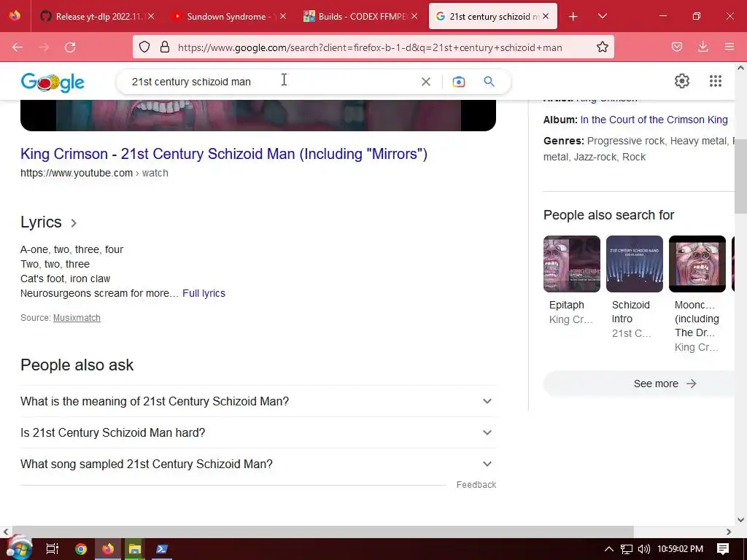Image resolution: width=747 pixels, height=560 pixels.
Task: Click the Firefox back arrow
Action: click(x=18, y=47)
